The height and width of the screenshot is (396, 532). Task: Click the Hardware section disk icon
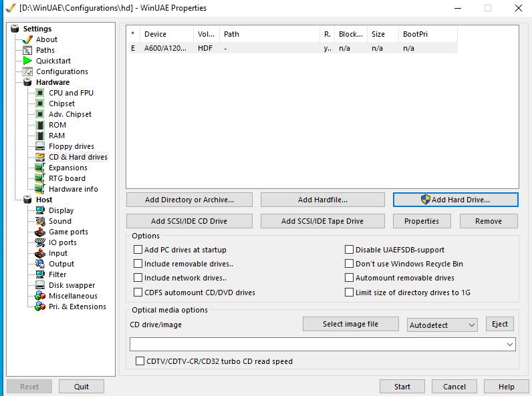tap(27, 82)
